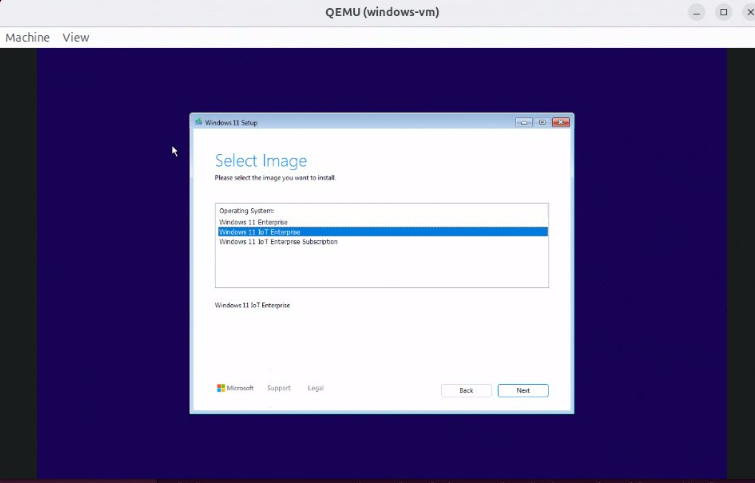Close the Windows 11 Setup dialog
This screenshot has width=755, height=483.
click(x=561, y=122)
